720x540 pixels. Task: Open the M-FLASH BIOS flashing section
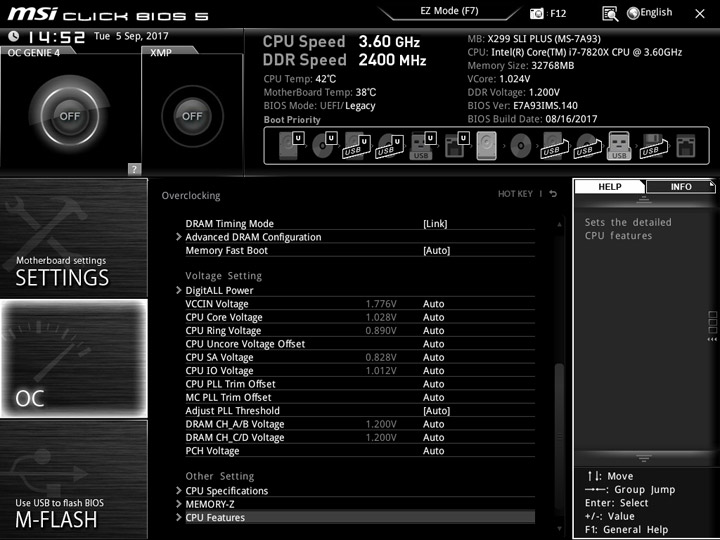(x=74, y=479)
